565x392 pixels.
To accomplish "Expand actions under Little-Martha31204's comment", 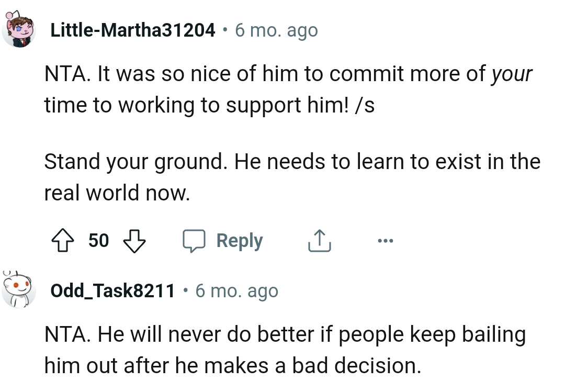I will tap(386, 240).
